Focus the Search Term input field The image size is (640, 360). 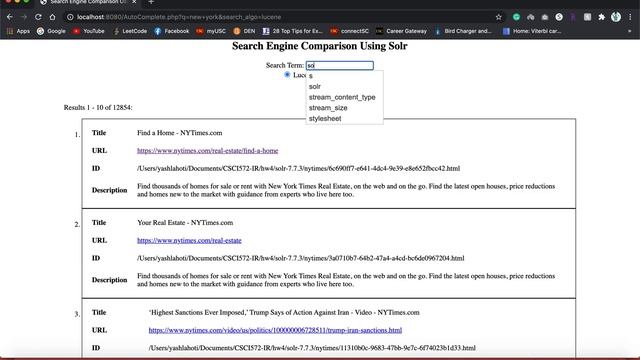pos(340,65)
